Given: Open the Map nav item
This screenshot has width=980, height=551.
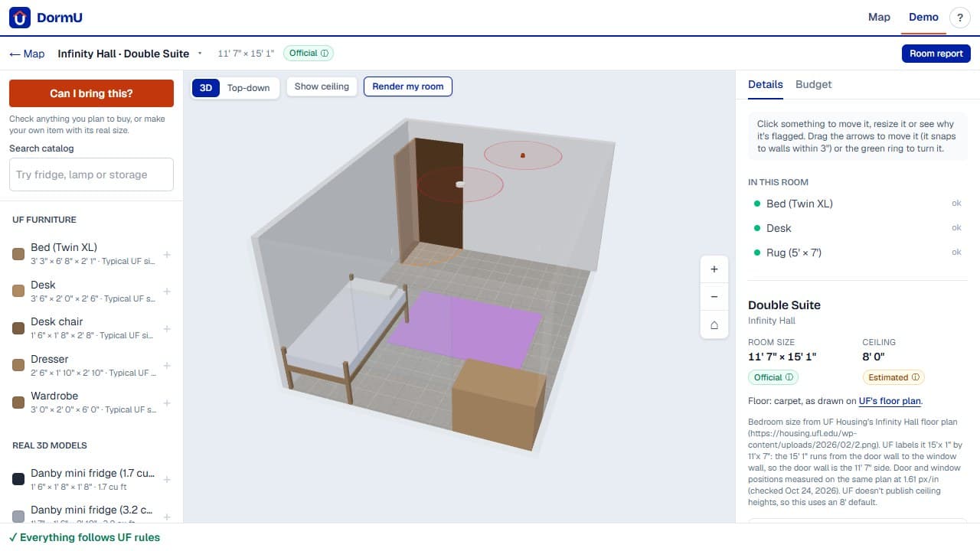Looking at the screenshot, I should [879, 18].
